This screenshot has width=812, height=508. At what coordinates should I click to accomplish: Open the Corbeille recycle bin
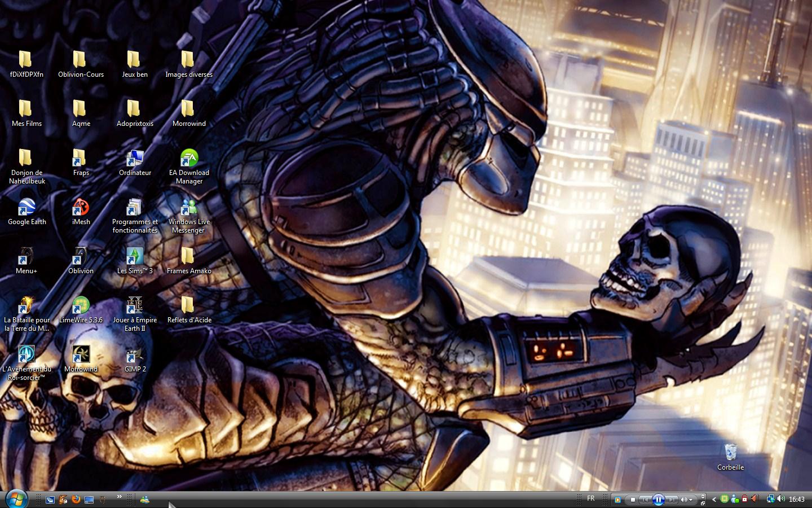[x=730, y=453]
